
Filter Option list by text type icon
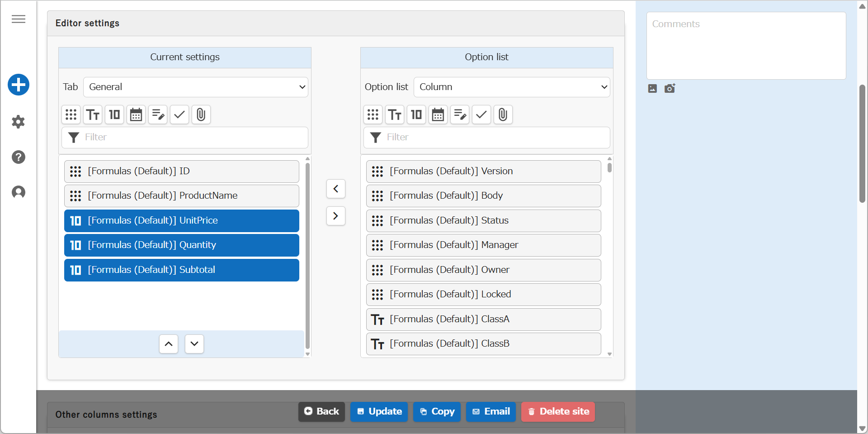click(x=395, y=114)
